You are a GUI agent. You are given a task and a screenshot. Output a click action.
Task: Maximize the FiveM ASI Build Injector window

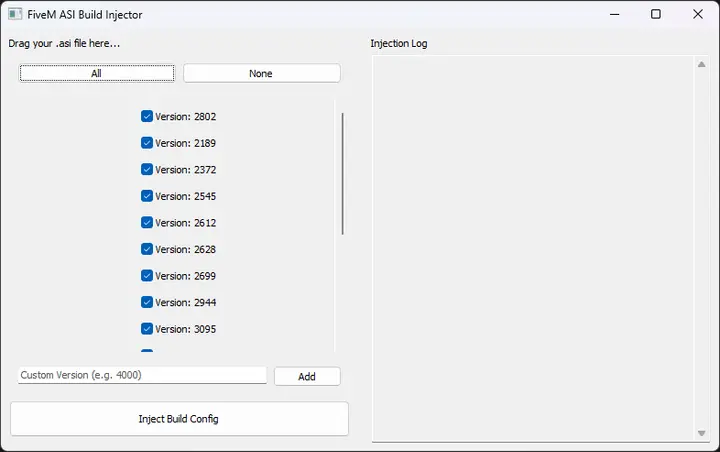(x=656, y=14)
